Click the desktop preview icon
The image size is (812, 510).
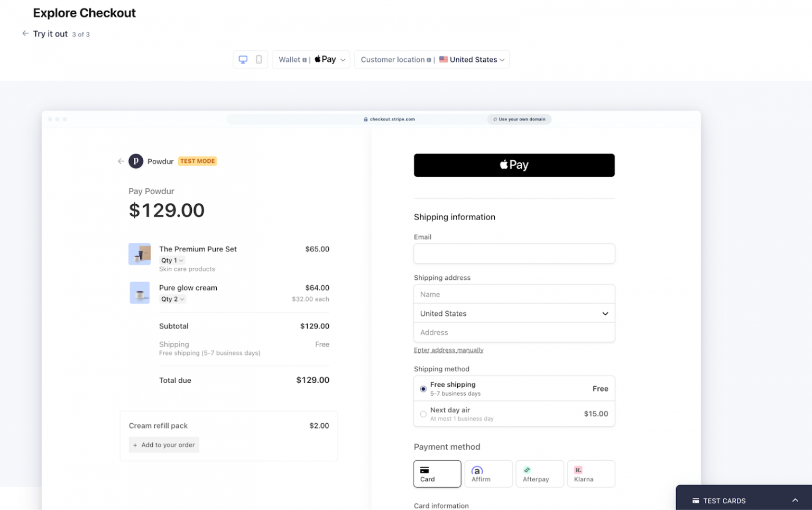point(243,59)
